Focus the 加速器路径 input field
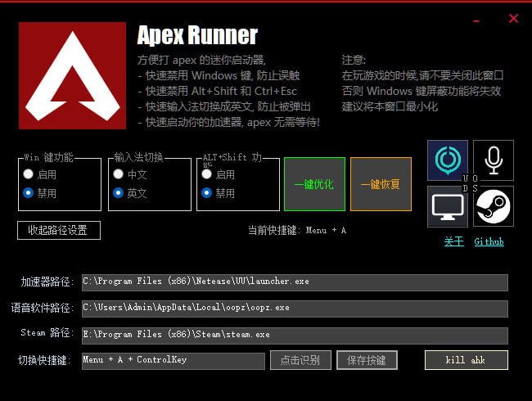Viewport: 532px width, 401px height. pyautogui.click(x=295, y=282)
